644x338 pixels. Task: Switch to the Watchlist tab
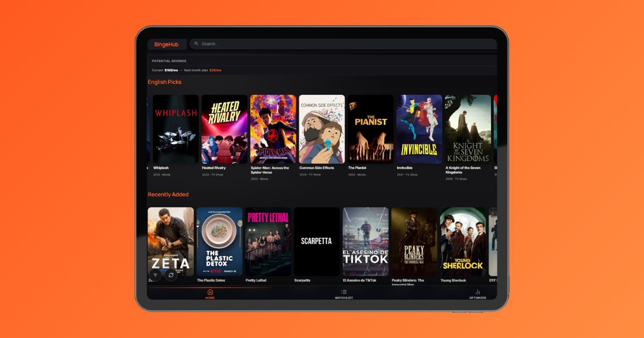click(x=344, y=294)
